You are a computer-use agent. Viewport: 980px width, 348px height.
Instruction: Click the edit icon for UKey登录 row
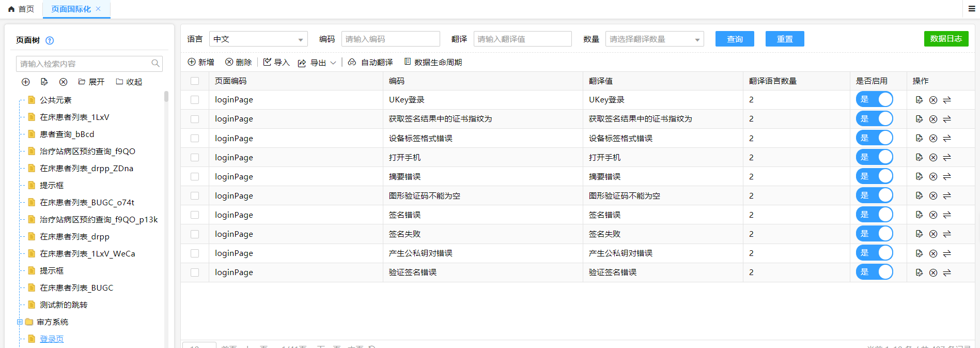(x=919, y=100)
